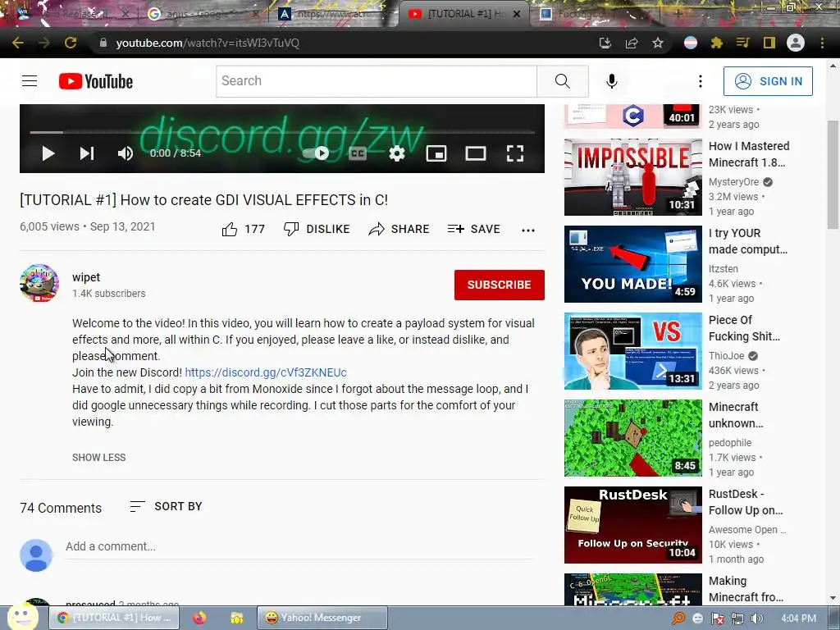Open file explorer taskbar icon
840x630 pixels.
[x=237, y=618]
